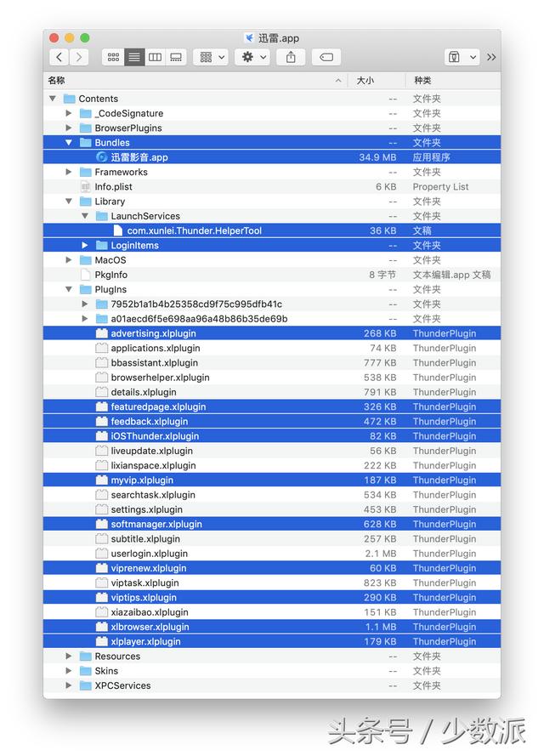Click the lixianspace.xlplugin plugin icon
This screenshot has height=756, width=544.
tap(101, 465)
